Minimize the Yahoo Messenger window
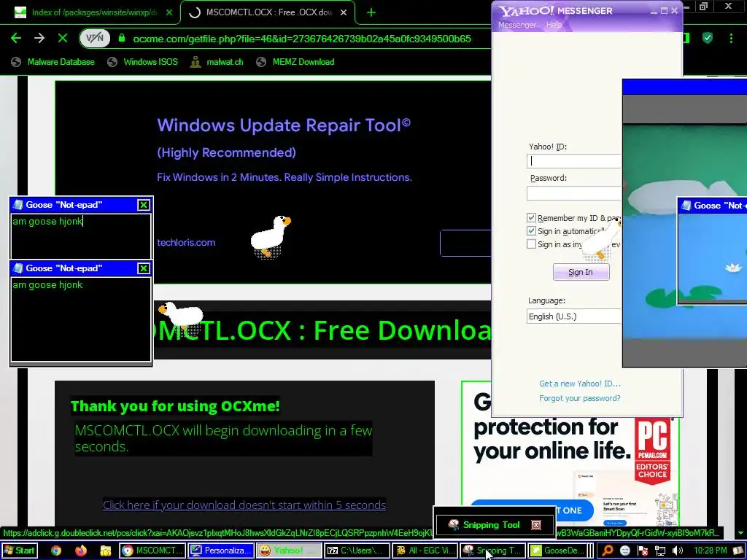Screen dimensions: 747x560 pyautogui.click(x=654, y=10)
